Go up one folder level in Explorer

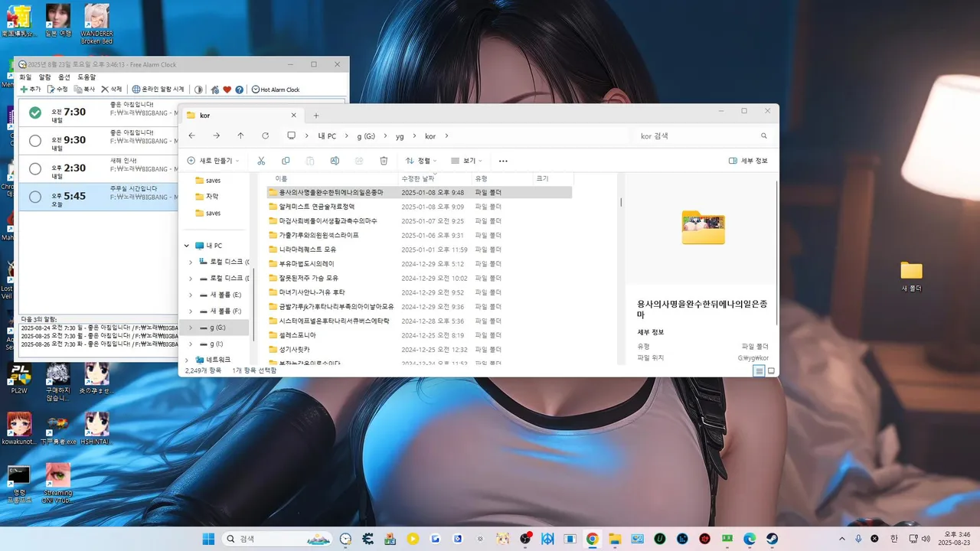[x=240, y=135]
